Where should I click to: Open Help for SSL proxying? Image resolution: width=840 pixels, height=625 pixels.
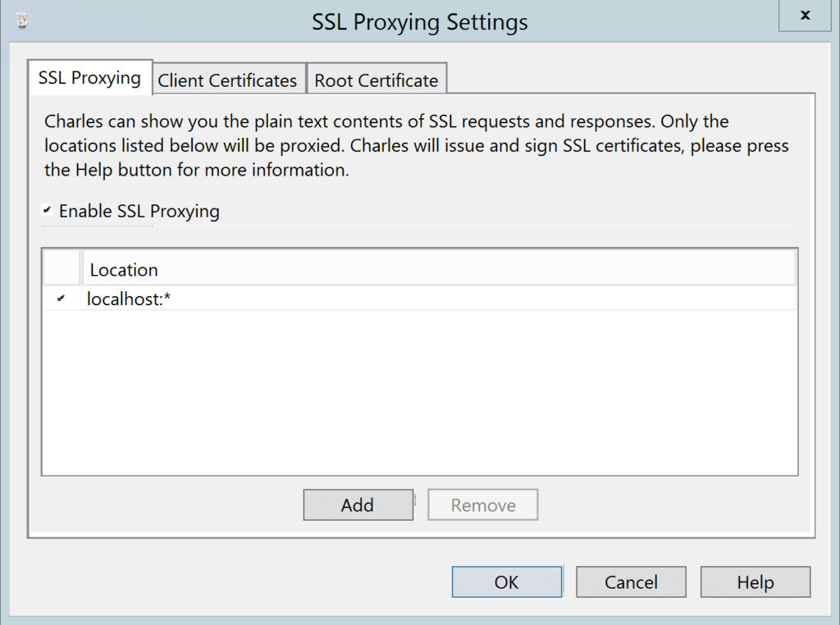756,582
